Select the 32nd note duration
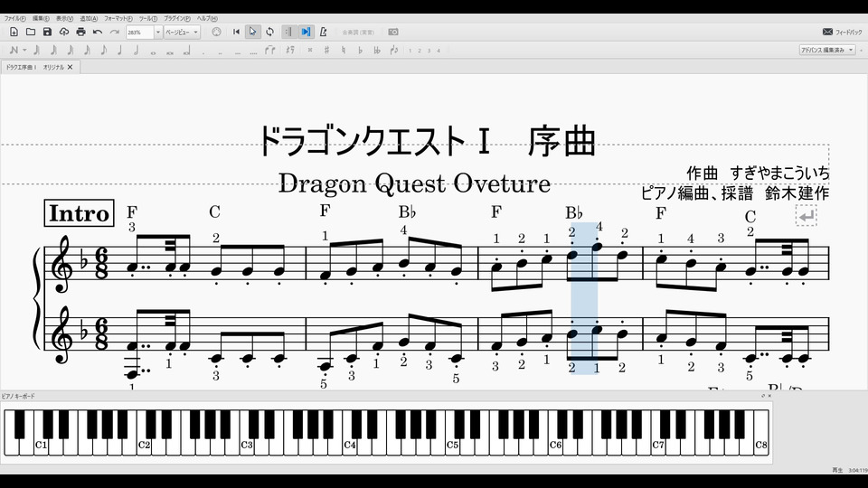 click(71, 51)
